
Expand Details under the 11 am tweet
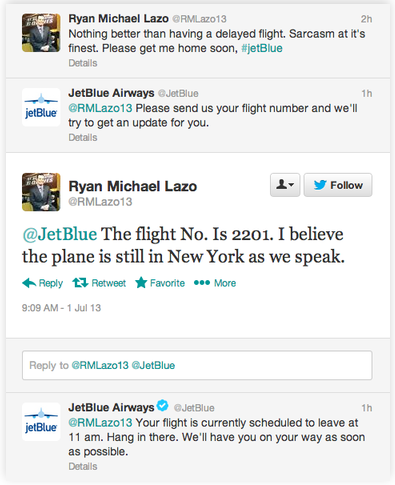point(83,466)
